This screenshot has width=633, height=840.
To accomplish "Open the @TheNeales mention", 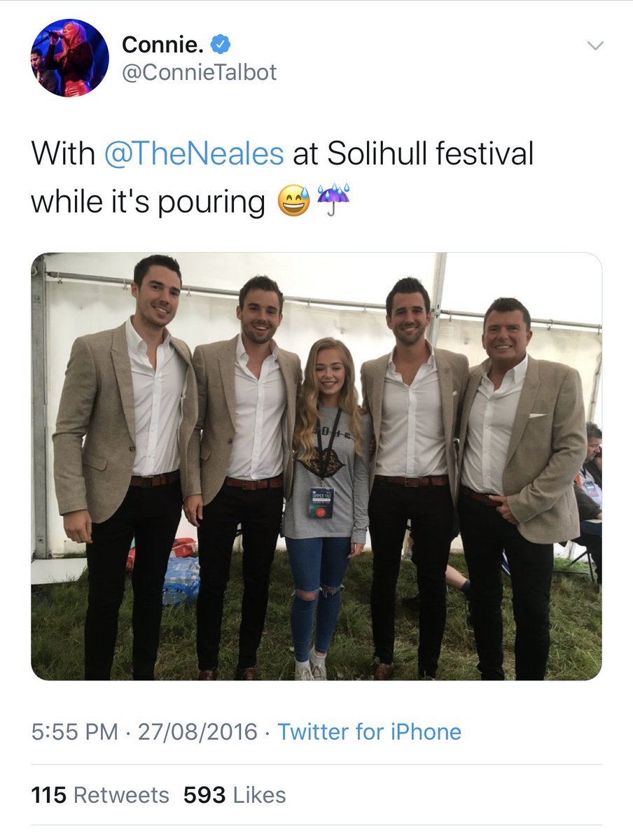I will [x=194, y=154].
